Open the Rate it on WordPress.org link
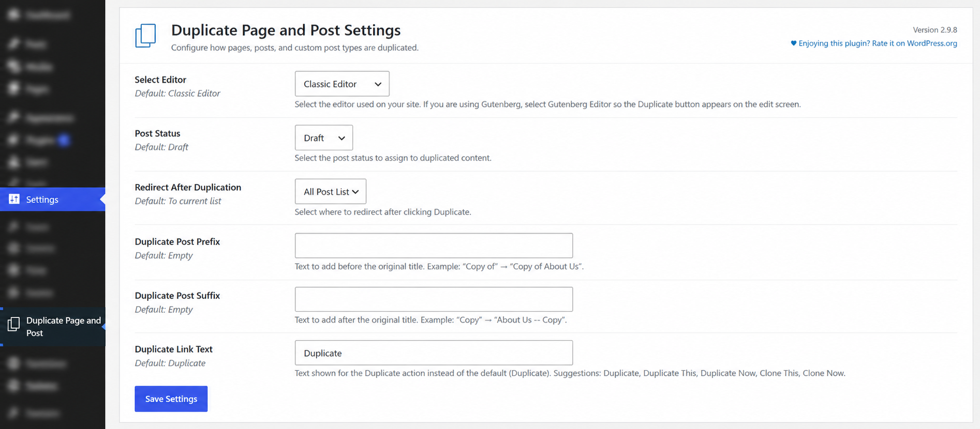 tap(878, 43)
